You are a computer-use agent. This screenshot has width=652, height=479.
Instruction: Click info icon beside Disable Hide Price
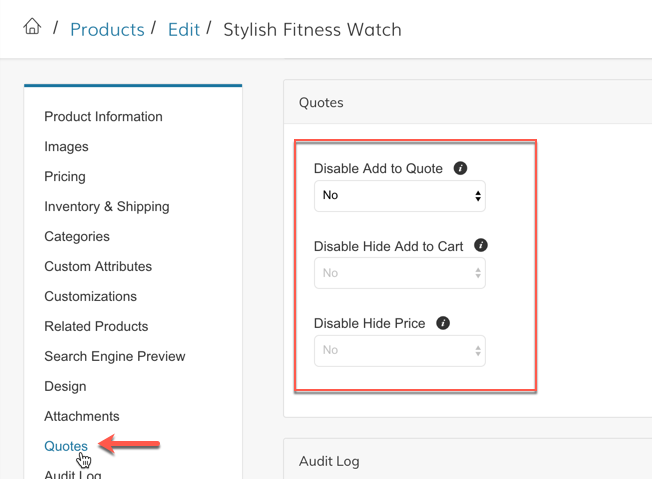pyautogui.click(x=443, y=323)
